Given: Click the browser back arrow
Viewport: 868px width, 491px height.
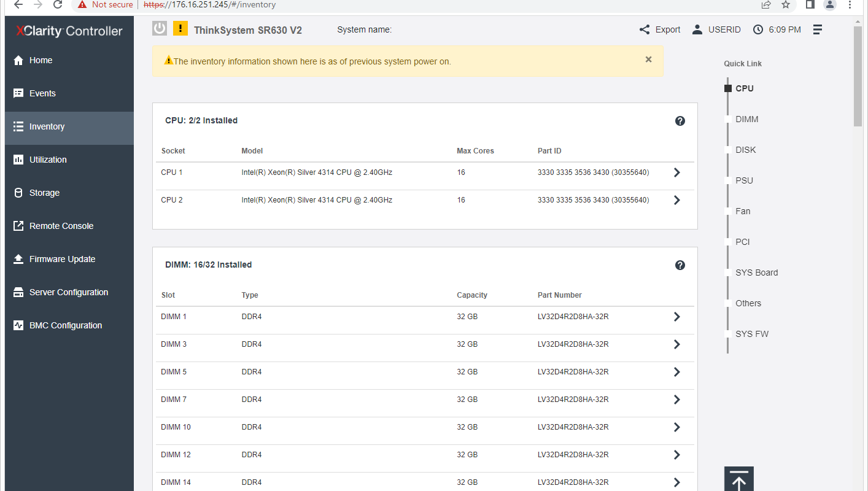Looking at the screenshot, I should click(x=18, y=4).
